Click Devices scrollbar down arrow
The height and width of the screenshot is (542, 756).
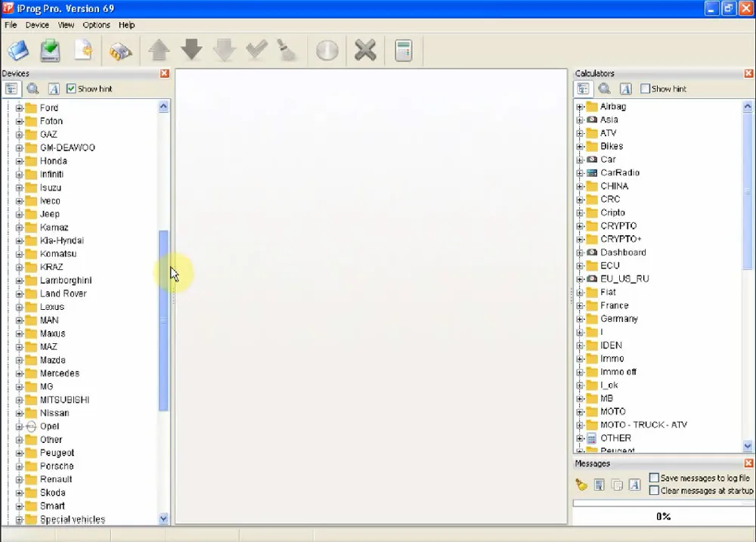coord(163,519)
